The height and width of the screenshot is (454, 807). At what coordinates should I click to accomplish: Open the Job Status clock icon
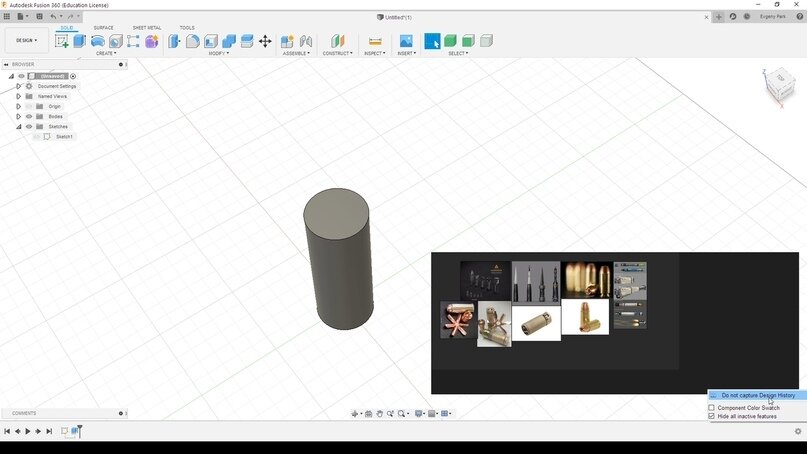pos(747,16)
